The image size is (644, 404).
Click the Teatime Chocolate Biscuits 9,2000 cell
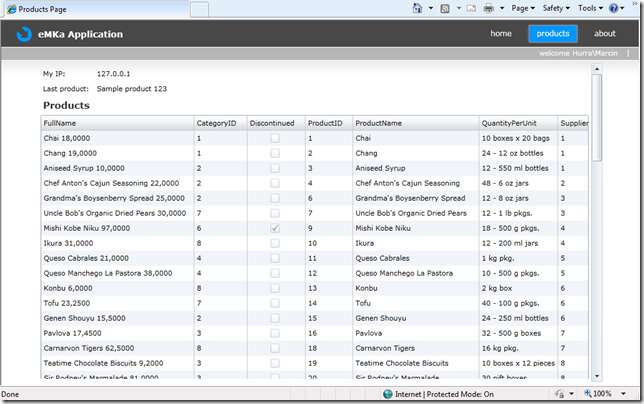(x=117, y=363)
